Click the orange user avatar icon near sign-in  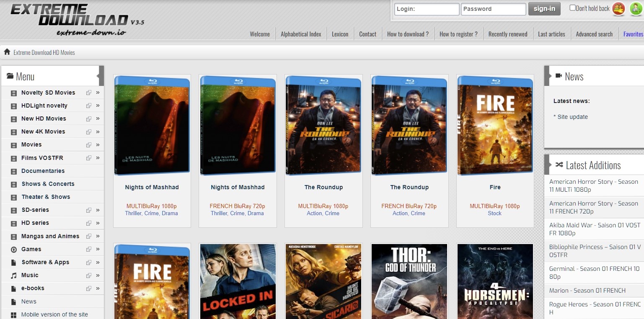(x=619, y=8)
